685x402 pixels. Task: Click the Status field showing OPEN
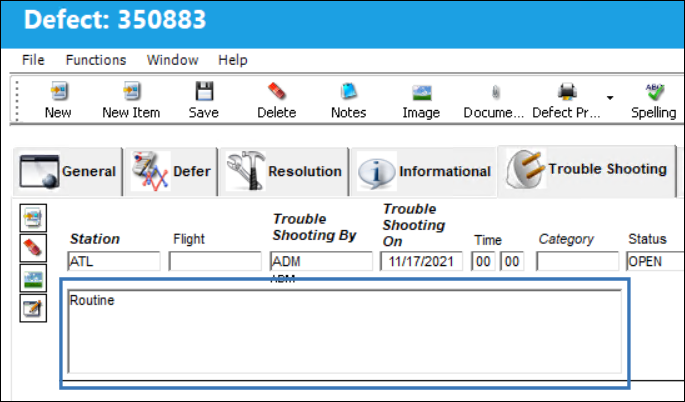(x=655, y=261)
